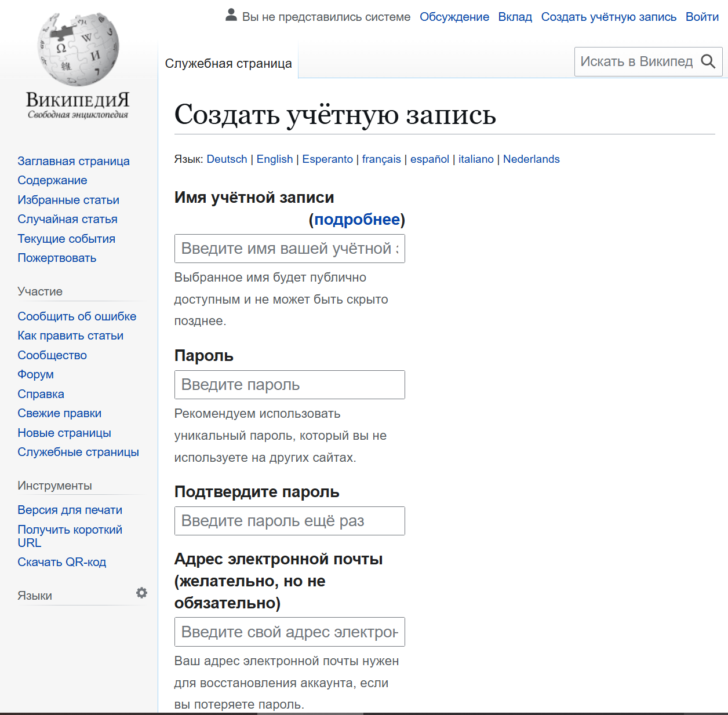
Task: Click the Wikipedia globe logo
Action: [78, 50]
